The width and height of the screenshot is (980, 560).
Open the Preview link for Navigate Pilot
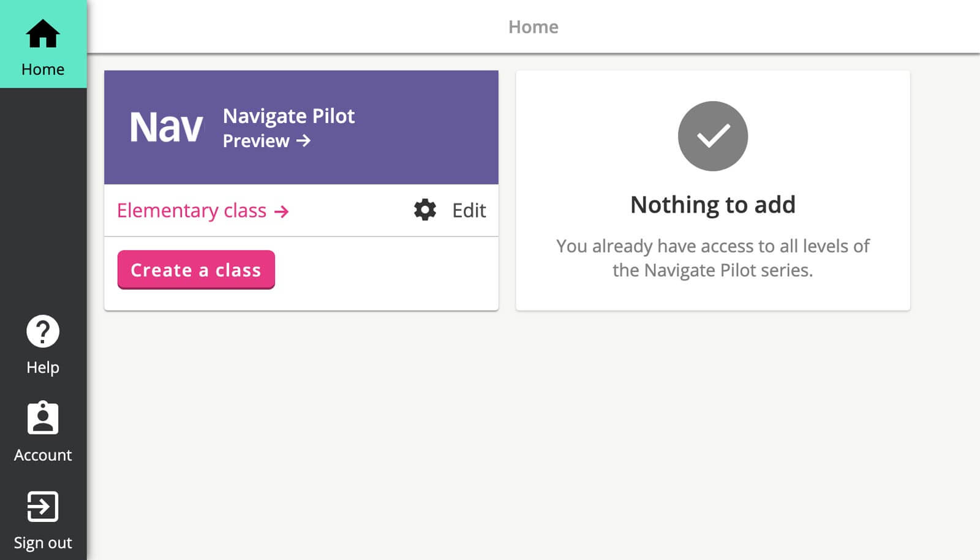(x=256, y=141)
